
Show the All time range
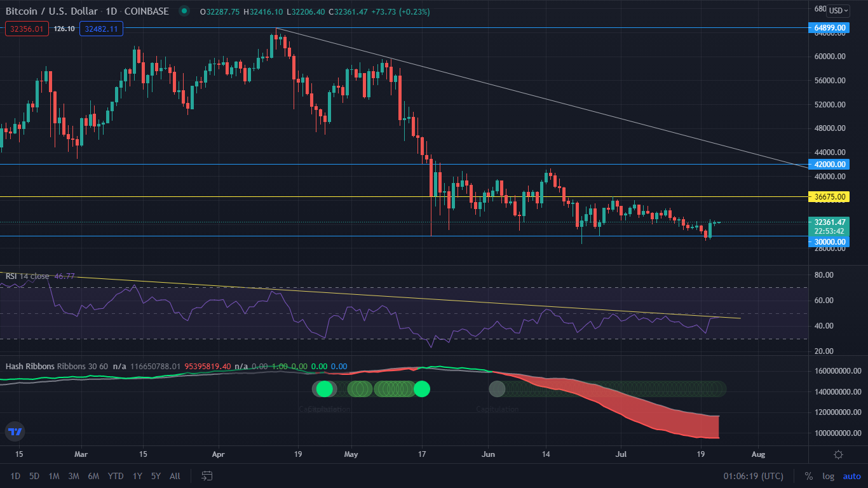(175, 476)
